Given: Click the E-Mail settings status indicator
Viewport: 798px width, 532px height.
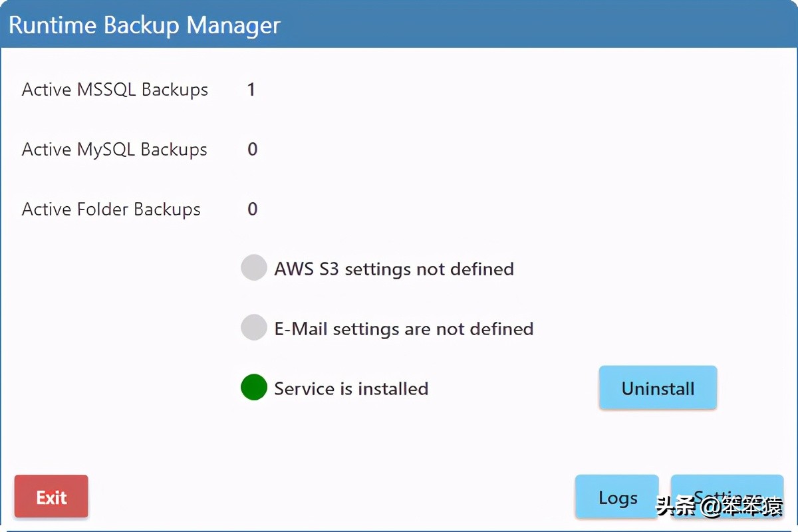Looking at the screenshot, I should (253, 328).
